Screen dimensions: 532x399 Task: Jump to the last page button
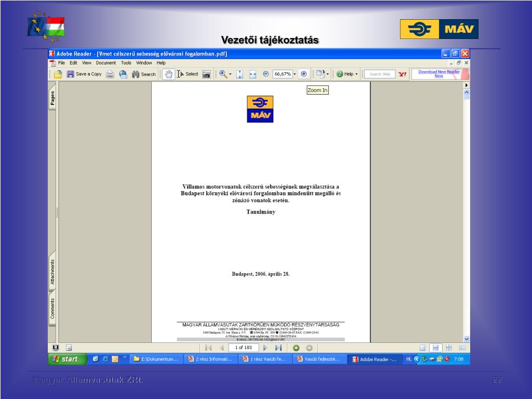(x=278, y=348)
